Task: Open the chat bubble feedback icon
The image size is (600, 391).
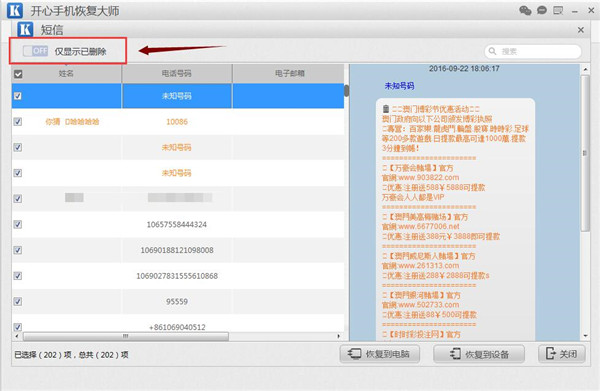Action: click(542, 10)
